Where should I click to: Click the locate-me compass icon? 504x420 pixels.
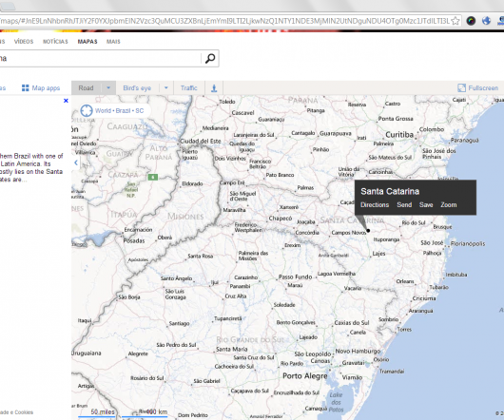pyautogui.click(x=87, y=111)
